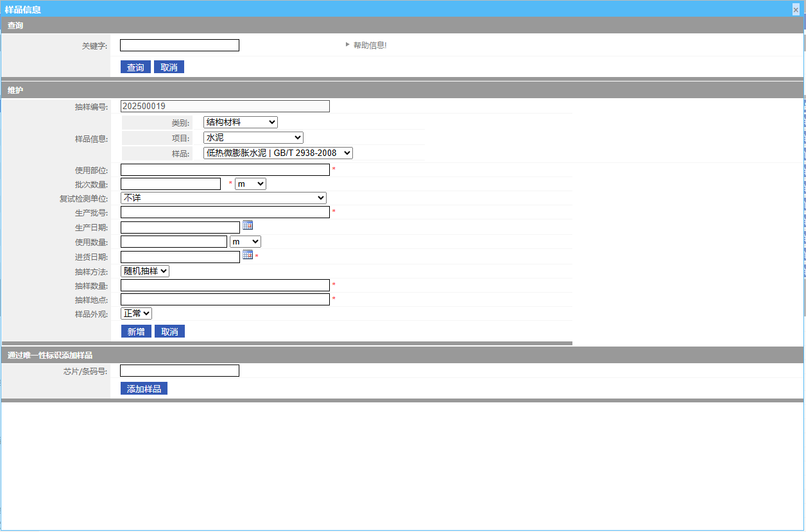Focus the 芯片/条码号 barcode input
806x532 pixels.
coord(180,370)
